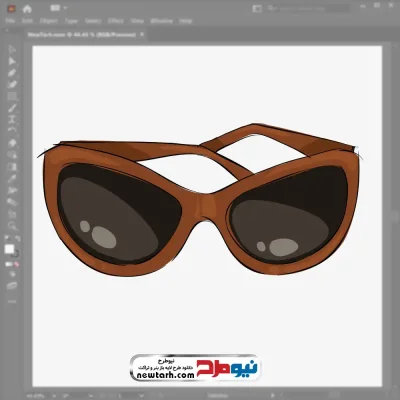Click the stroke box behind fill
Screen dimensions: 400x400
(x=15, y=253)
